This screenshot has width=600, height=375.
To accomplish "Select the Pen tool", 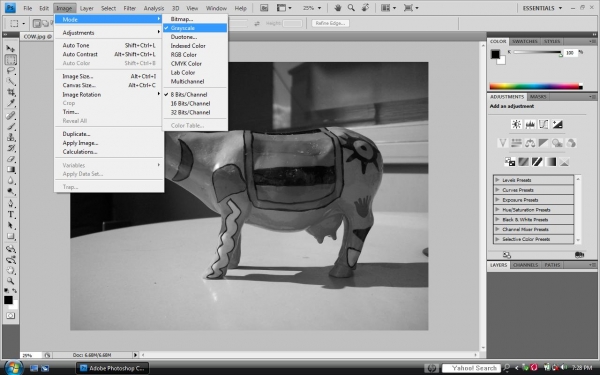I will (x=10, y=204).
